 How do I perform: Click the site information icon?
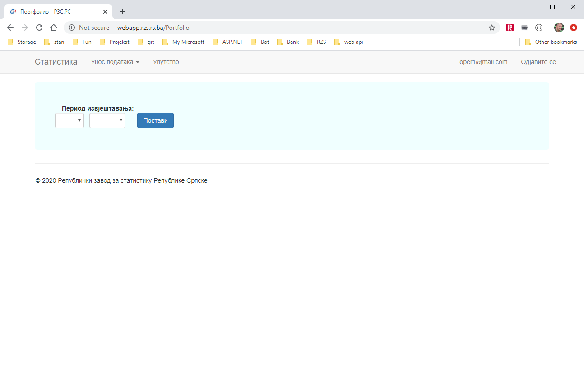point(72,28)
